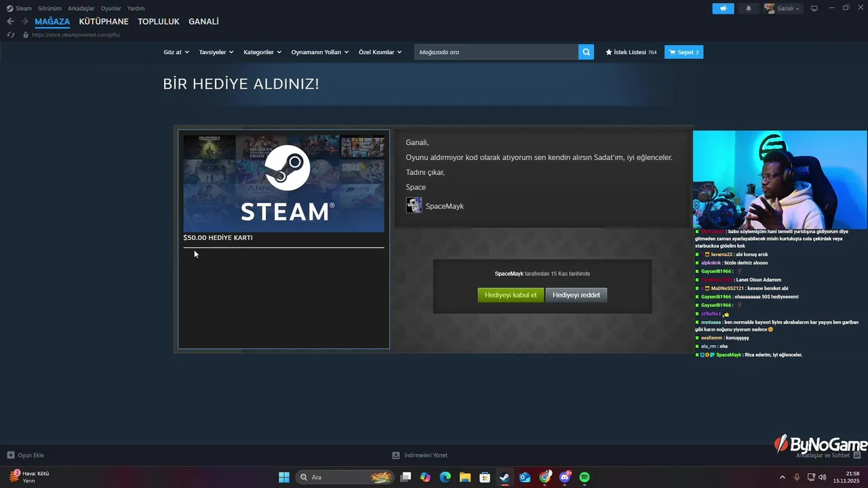Open Microsoft Store from the taskbar

coord(485,477)
